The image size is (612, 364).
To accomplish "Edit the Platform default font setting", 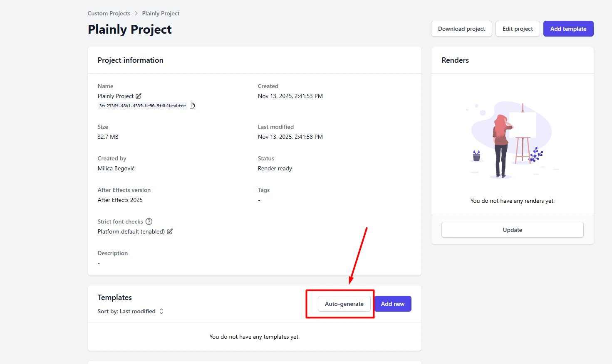I will 170,231.
